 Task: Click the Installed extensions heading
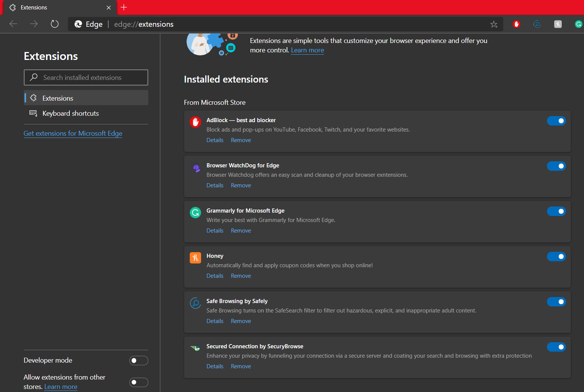(226, 79)
